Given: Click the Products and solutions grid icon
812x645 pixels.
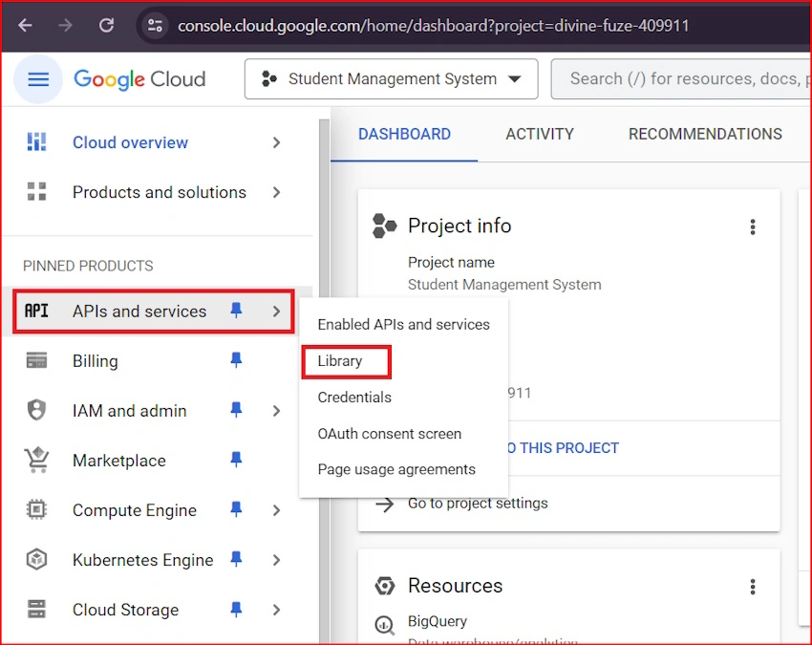Looking at the screenshot, I should click(x=36, y=192).
